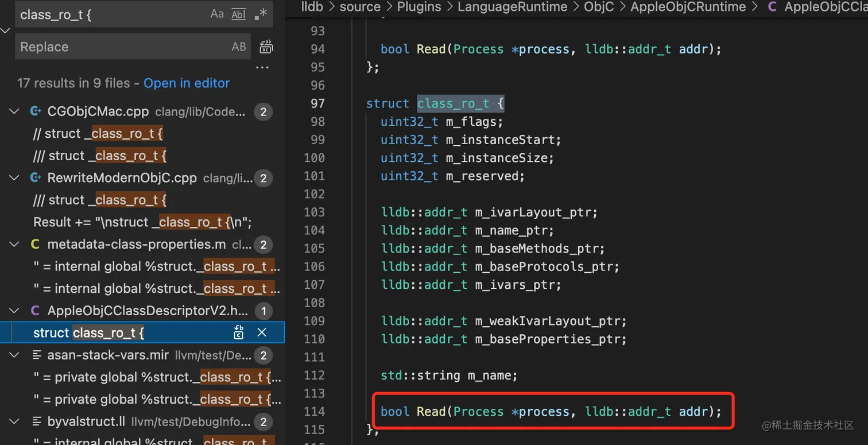868x445 pixels.
Task: Collapse the RewriteModernObjC.cpp results group
Action: (14, 178)
